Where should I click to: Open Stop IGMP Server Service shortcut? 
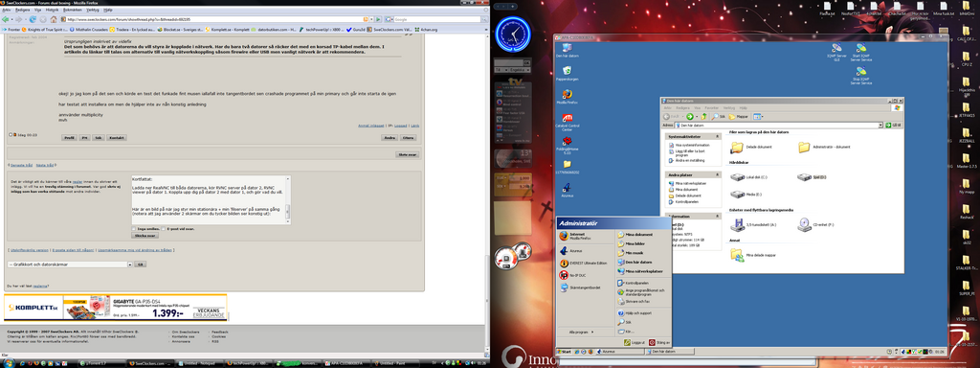click(x=860, y=75)
